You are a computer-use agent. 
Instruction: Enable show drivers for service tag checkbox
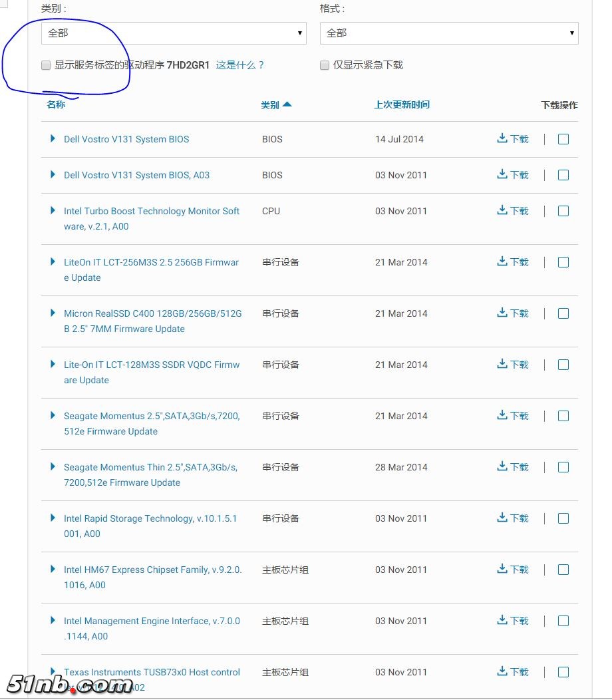tap(46, 65)
